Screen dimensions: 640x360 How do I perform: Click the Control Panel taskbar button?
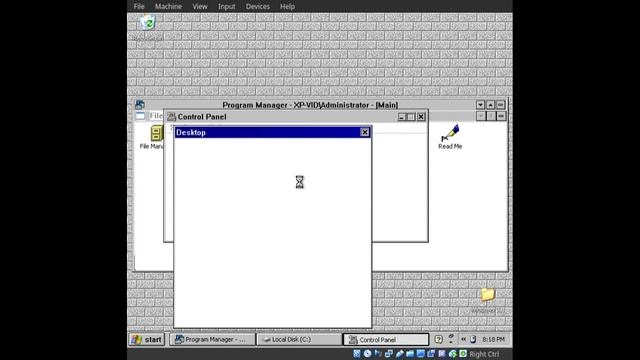point(386,339)
